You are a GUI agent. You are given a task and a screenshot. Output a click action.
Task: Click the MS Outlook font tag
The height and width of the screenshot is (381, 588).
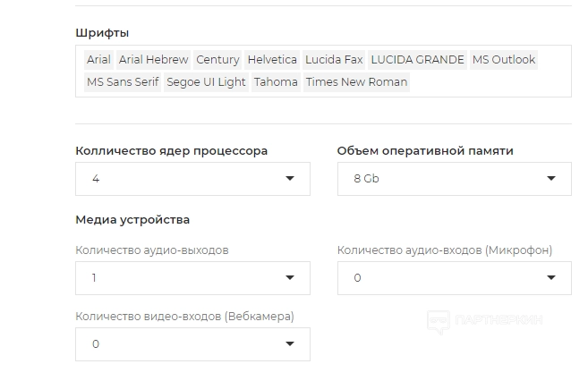(x=503, y=60)
